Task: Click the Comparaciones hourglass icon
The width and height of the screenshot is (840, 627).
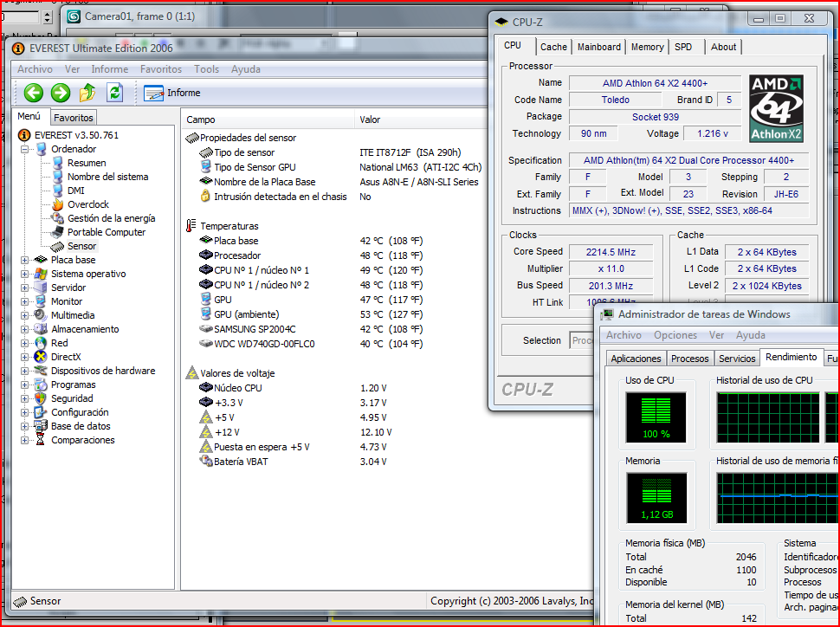Action: pos(41,440)
